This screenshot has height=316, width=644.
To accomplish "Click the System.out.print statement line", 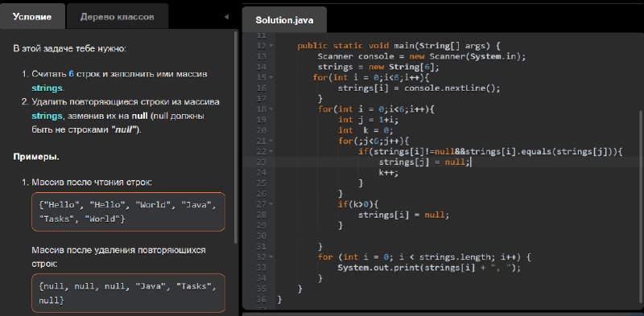I will 429,268.
